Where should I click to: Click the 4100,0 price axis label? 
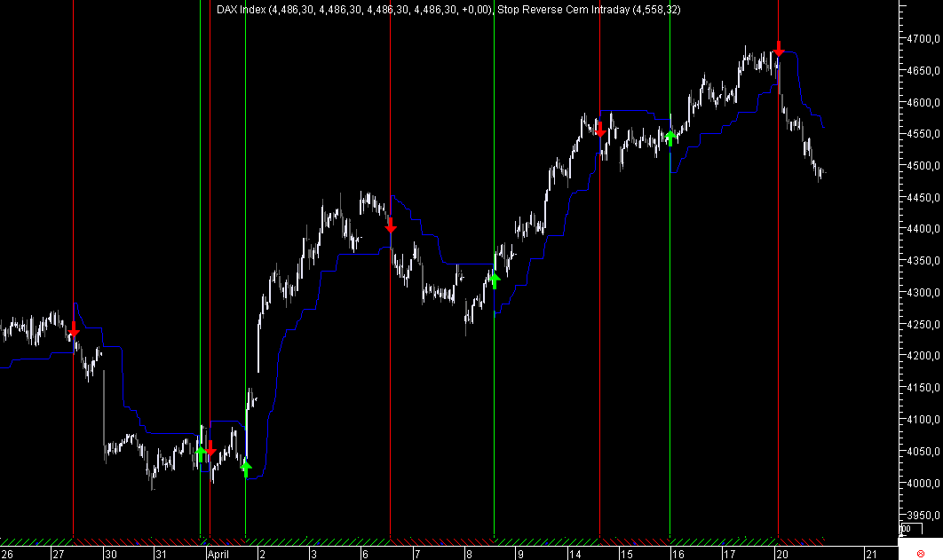[x=923, y=420]
